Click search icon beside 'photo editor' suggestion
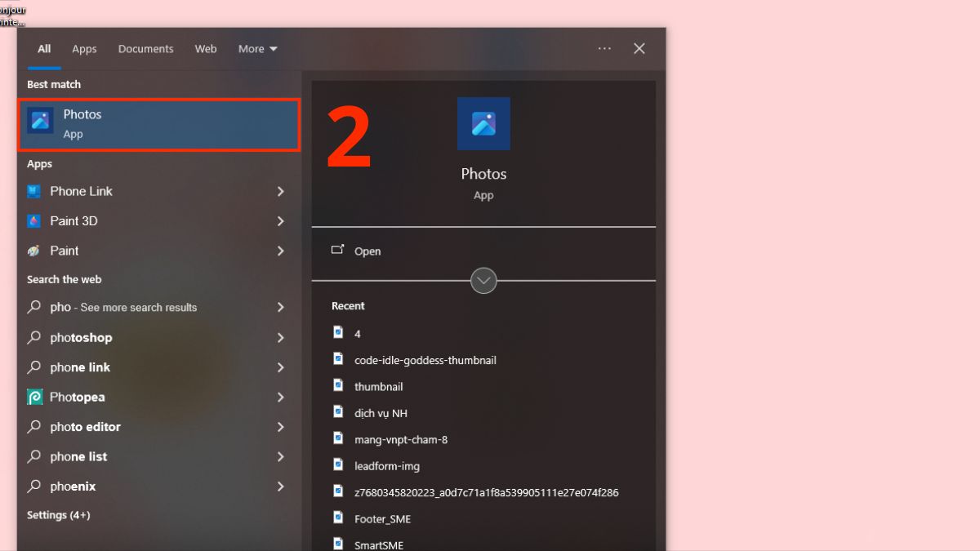The width and height of the screenshot is (980, 551). point(34,427)
